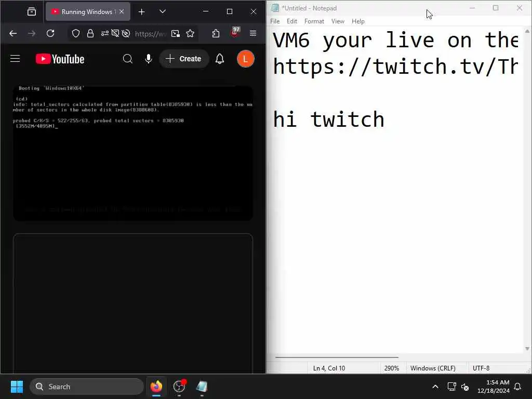Viewport: 532px width, 399px height.
Task: Toggle blocked permission icon beside URL
Action: pos(126,33)
